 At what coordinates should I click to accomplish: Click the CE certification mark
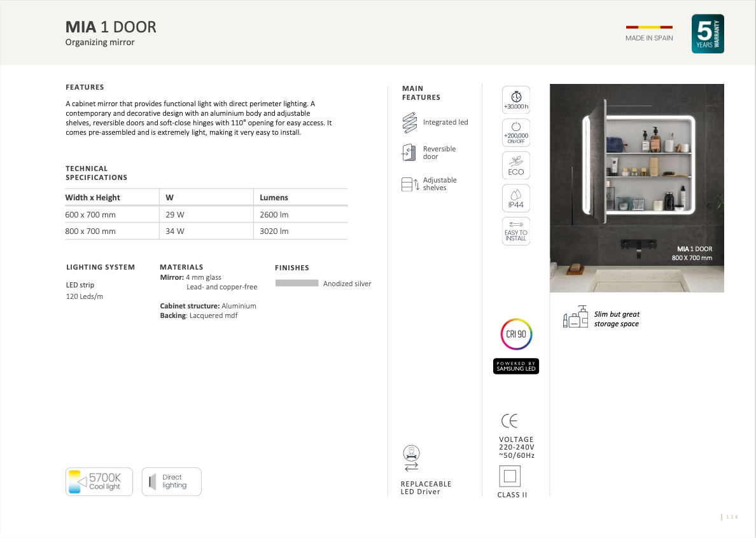[510, 421]
